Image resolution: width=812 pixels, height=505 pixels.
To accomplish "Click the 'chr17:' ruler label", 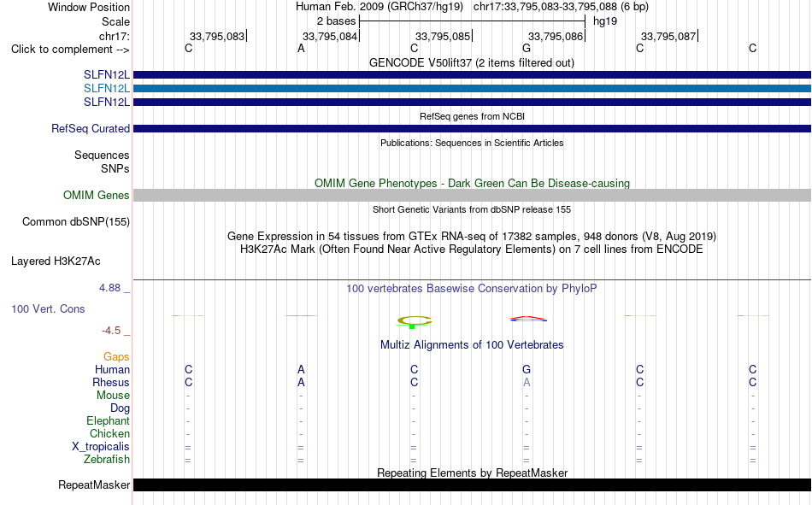I will tap(115, 36).
